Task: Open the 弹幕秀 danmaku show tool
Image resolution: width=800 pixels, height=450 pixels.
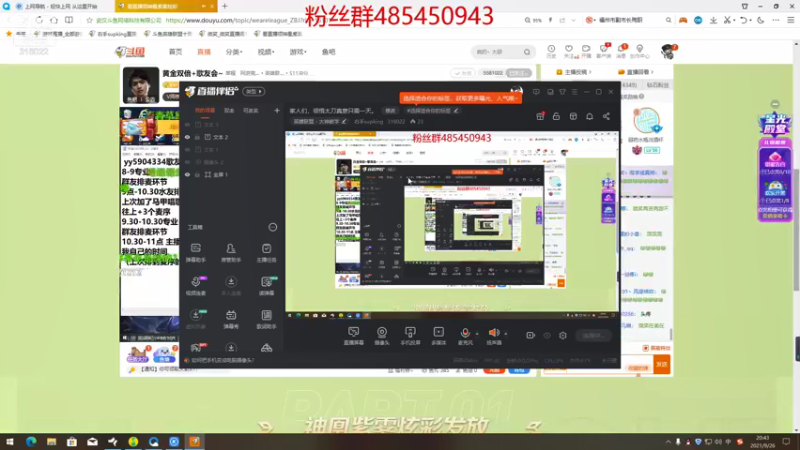Action: pyautogui.click(x=231, y=319)
